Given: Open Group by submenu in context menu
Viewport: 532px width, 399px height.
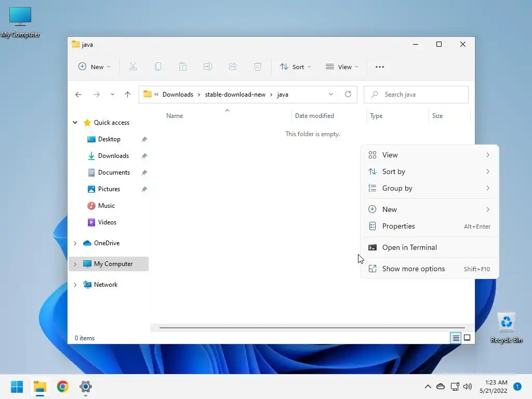Looking at the screenshot, I should [430, 188].
